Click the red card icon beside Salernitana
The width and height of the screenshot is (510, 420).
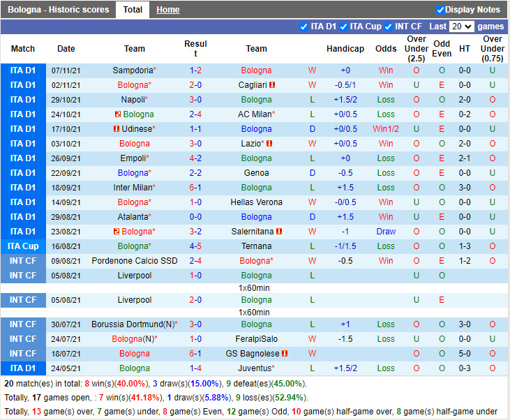[279, 232]
